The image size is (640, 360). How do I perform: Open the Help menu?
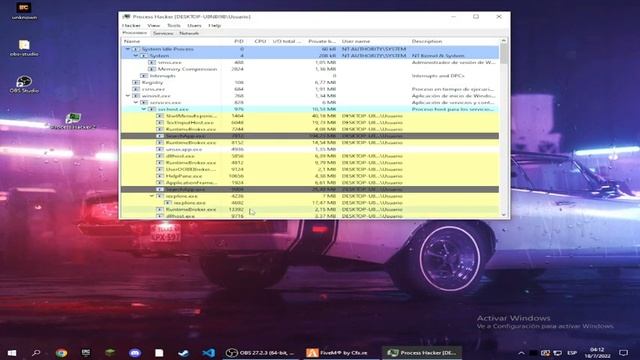(215, 25)
